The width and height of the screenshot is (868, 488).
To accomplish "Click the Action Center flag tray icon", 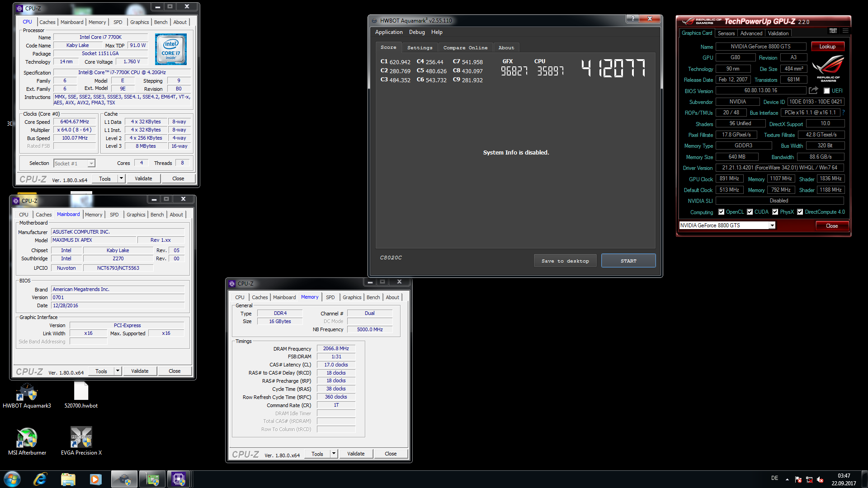I will (x=798, y=479).
